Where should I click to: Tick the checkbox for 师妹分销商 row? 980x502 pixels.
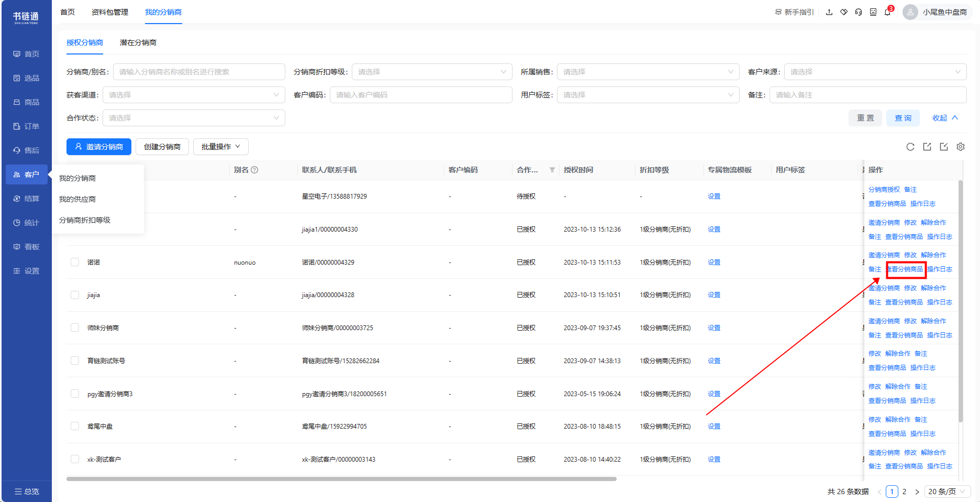pyautogui.click(x=75, y=328)
